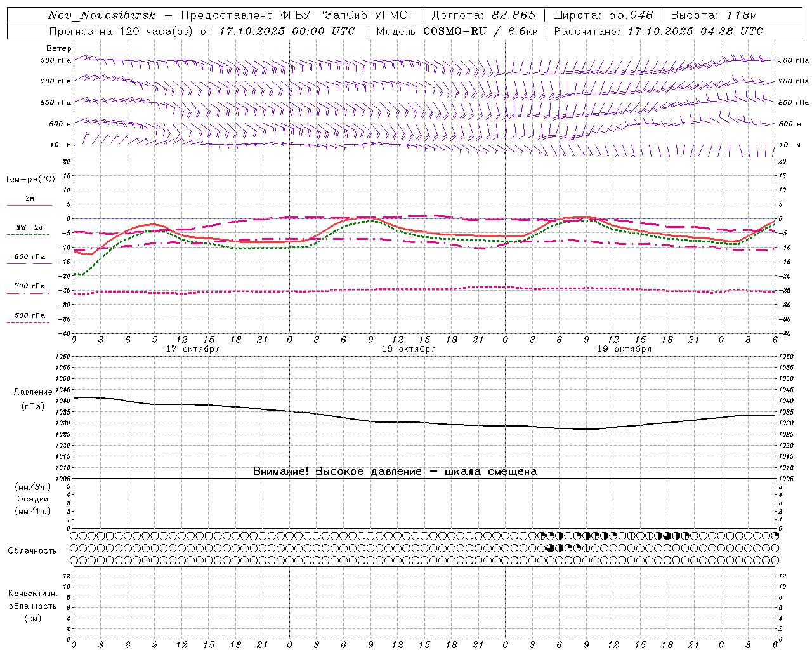Screen dimensions: 812x650
Task: Click the '2м' temperature legend entry
Action: click(30, 198)
